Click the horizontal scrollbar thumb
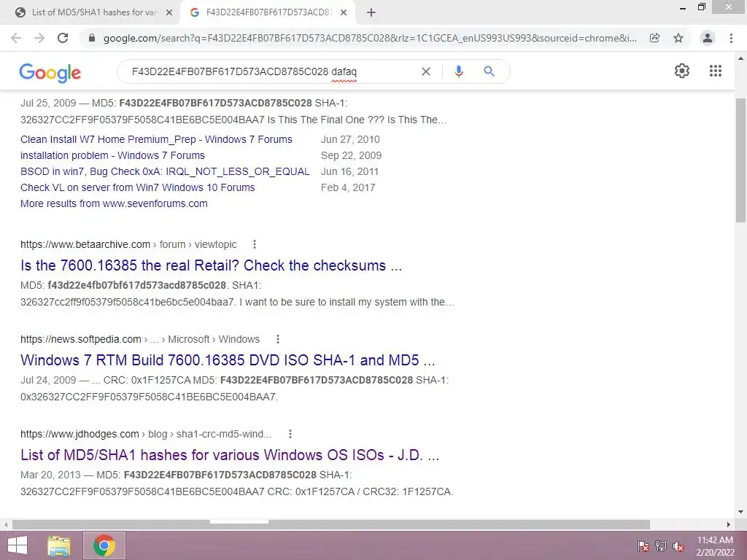Image resolution: width=747 pixels, height=560 pixels. click(331, 524)
